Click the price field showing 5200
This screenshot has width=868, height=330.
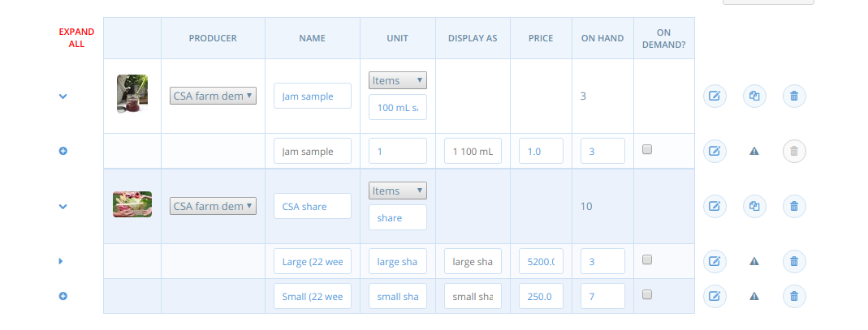coord(541,261)
